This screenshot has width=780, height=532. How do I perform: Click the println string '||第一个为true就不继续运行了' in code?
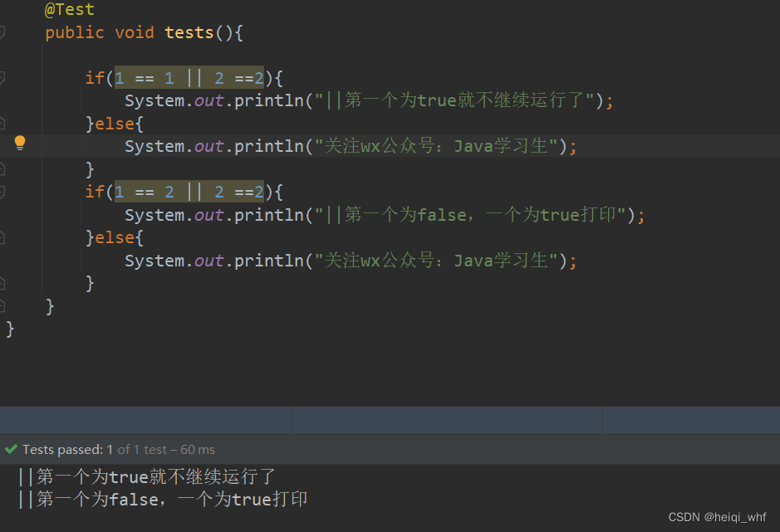tap(454, 100)
